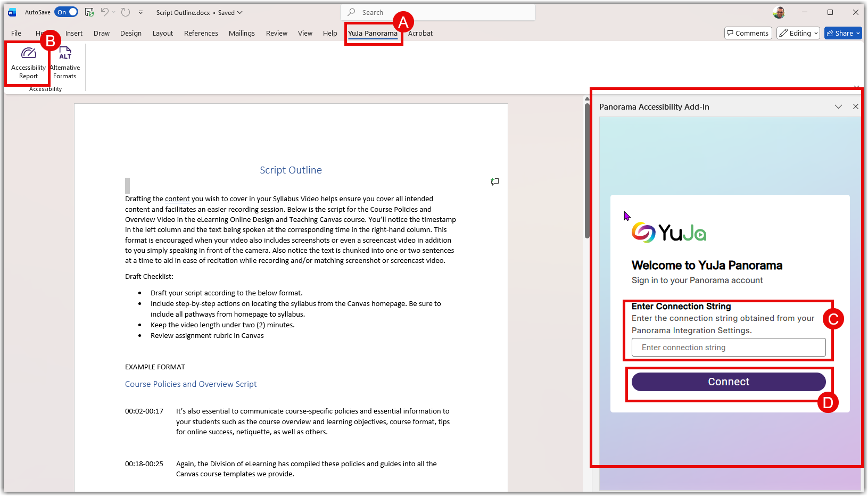
Task: Open the Share dropdown
Action: [843, 33]
